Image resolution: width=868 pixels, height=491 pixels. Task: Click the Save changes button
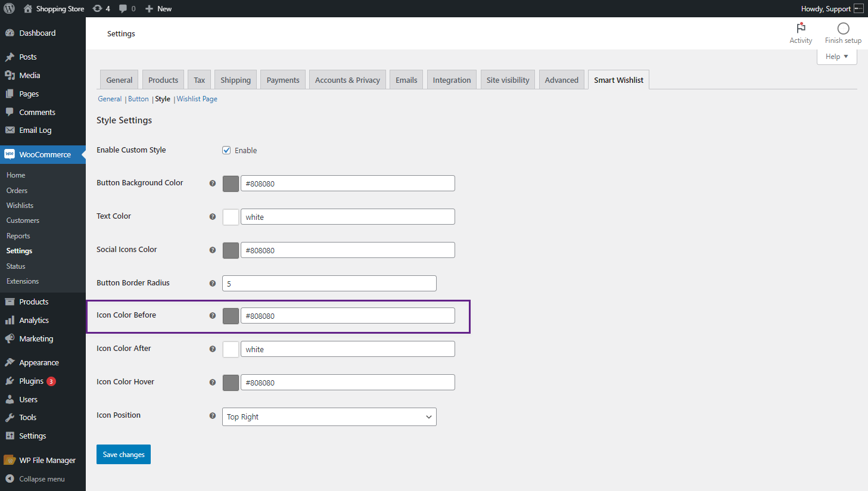tap(123, 454)
